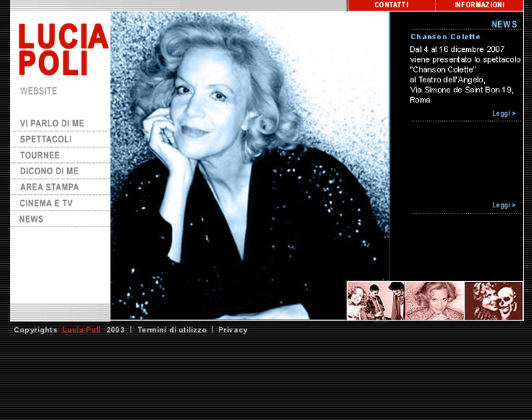Click the 'Via Simone de Saint Bon 19,' address text
Viewport: 532px width, 420px height.
click(x=462, y=90)
